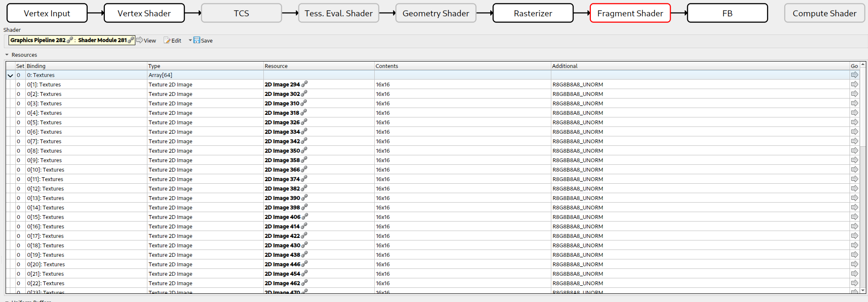Click the link icon beside 2D Image 366
This screenshot has height=302, width=868.
(x=304, y=169)
